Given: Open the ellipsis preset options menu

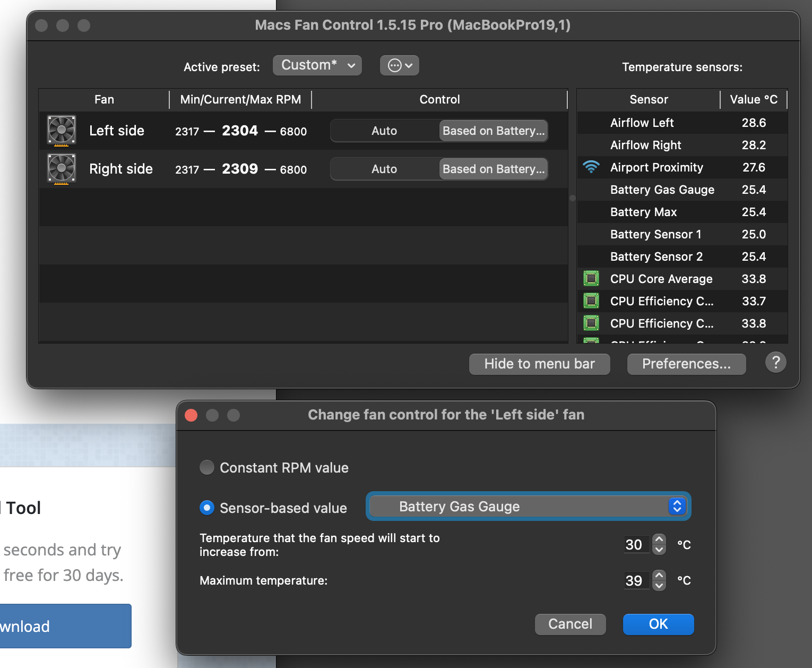Looking at the screenshot, I should pos(399,65).
